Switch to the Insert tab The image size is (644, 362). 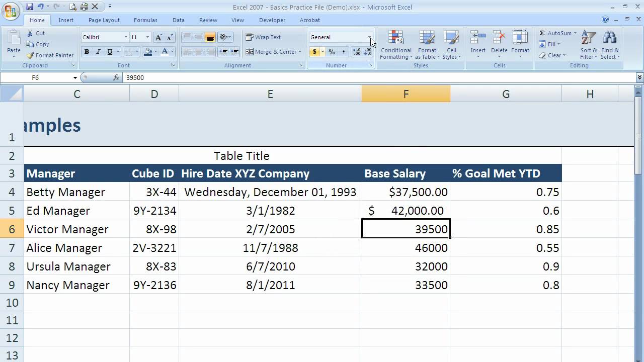[x=66, y=20]
